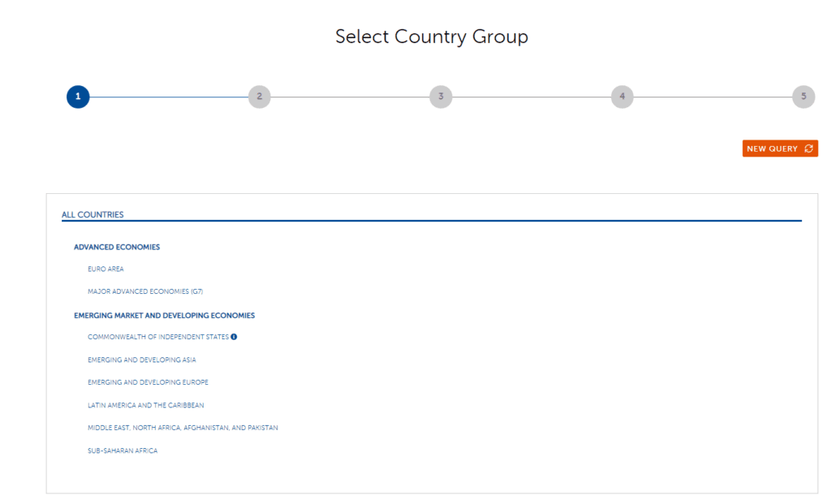The image size is (831, 504).
Task: Click refresh icon on New Query button
Action: tap(809, 149)
